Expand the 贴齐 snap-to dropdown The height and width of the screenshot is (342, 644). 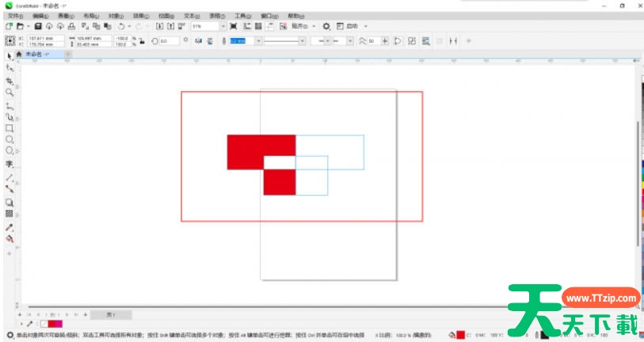(314, 26)
